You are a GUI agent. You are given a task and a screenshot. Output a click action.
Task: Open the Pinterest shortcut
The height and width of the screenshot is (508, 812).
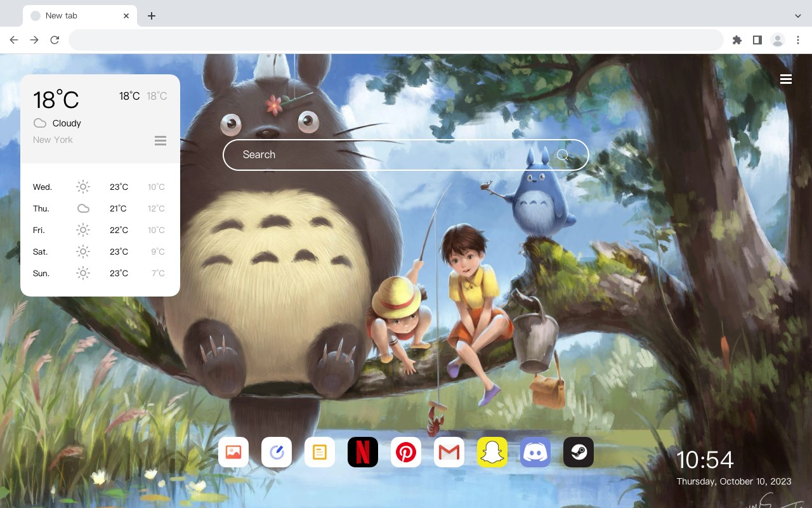406,452
